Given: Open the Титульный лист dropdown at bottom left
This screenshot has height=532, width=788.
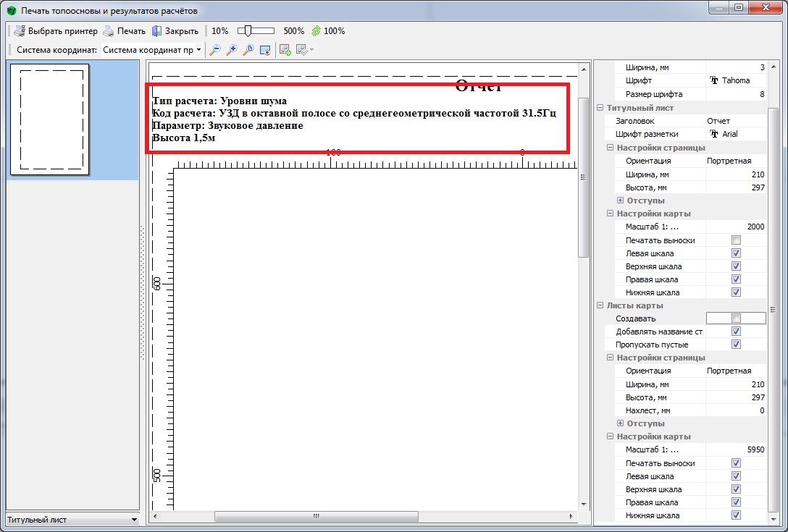Looking at the screenshot, I should click(x=134, y=520).
